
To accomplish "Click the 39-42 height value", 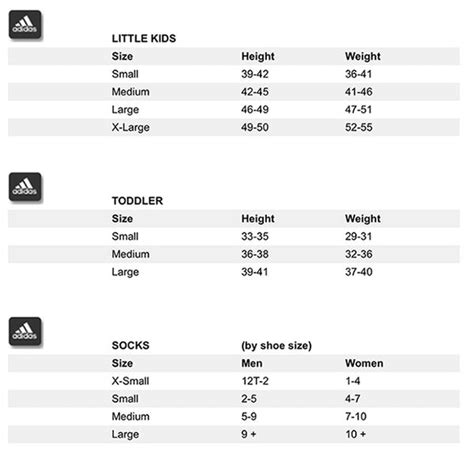I will pyautogui.click(x=255, y=74).
